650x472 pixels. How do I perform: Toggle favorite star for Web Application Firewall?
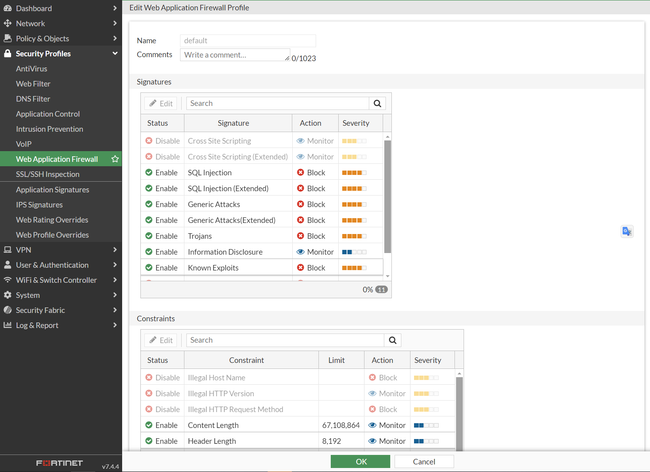(x=115, y=159)
